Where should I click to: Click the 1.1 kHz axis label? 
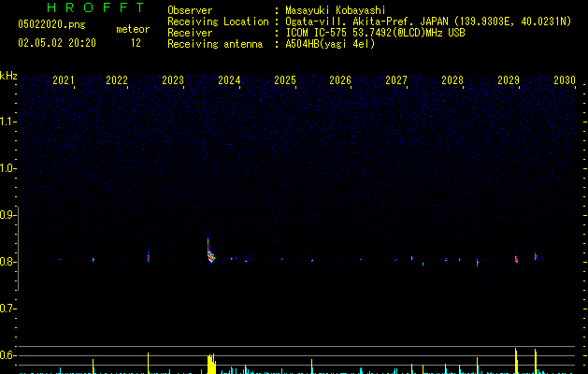[7, 122]
